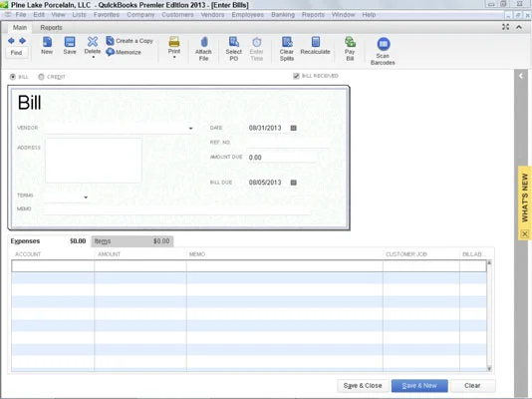Open the Print dropdown arrow
Image resolution: width=532 pixels, height=399 pixels.
pyautogui.click(x=174, y=58)
